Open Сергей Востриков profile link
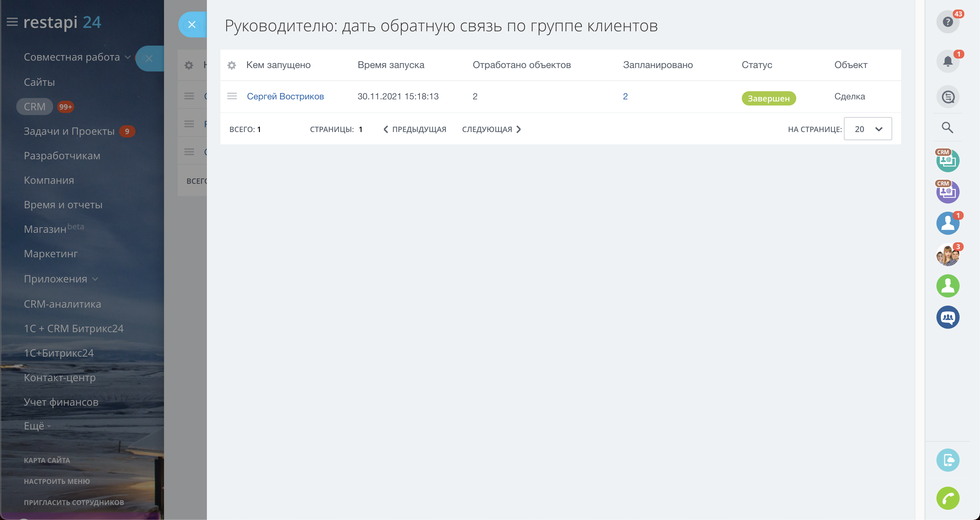This screenshot has height=520, width=980. (285, 96)
